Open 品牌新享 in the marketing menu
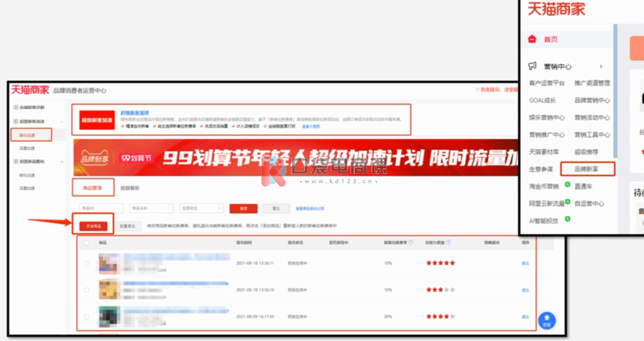The height and width of the screenshot is (341, 644). (x=586, y=169)
